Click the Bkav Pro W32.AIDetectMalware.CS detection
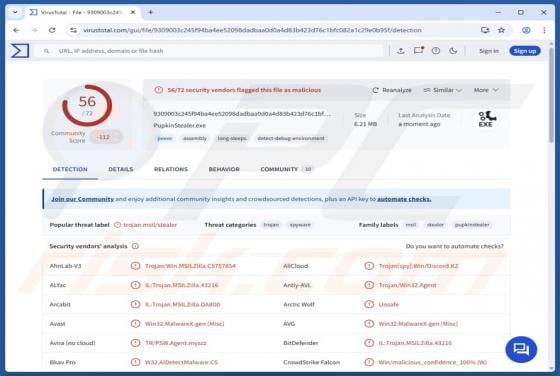 (181, 362)
